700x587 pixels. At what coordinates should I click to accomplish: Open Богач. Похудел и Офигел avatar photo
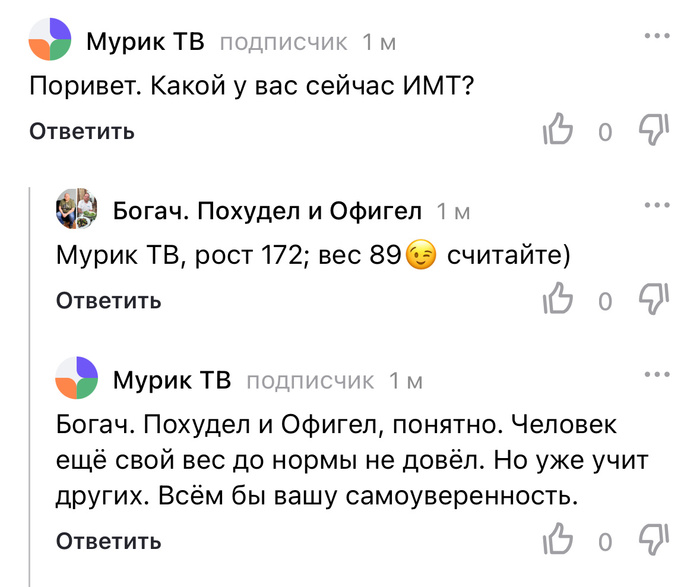coord(76,210)
